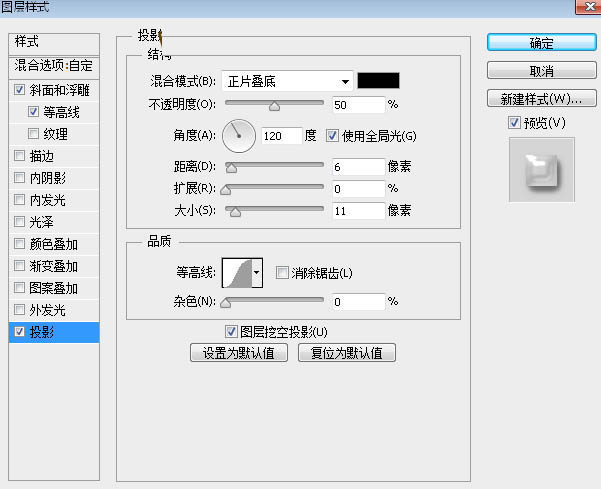Screen dimensions: 601x489
Task: Toggle 图层挖空投影 checkbox
Action: 231,331
